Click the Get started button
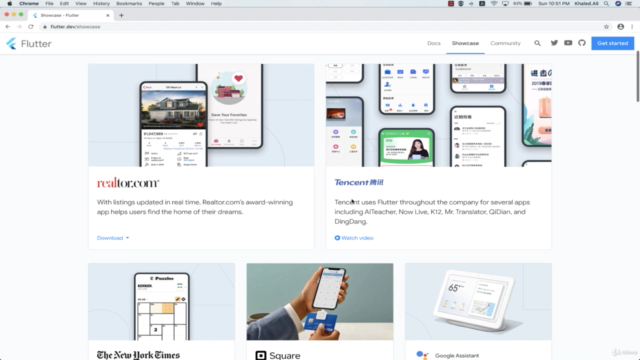 (612, 43)
